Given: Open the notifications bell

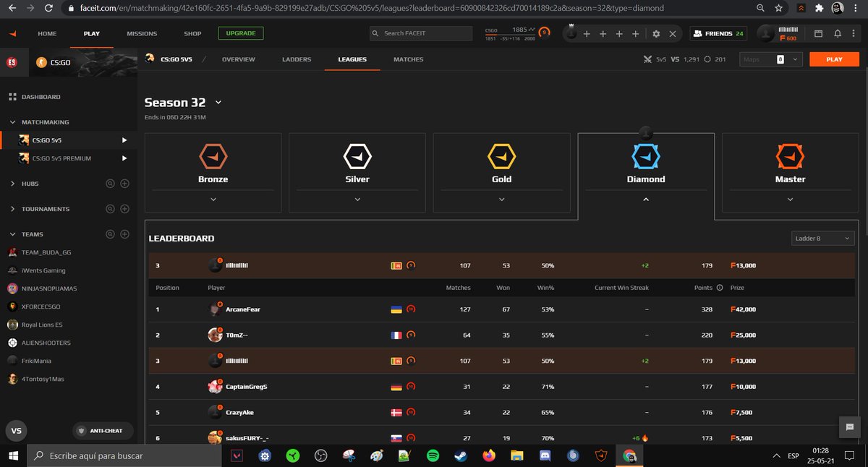Looking at the screenshot, I should pos(838,34).
